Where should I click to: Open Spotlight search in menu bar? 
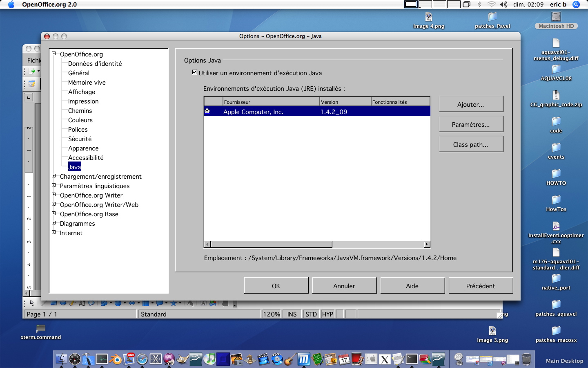[x=576, y=4]
